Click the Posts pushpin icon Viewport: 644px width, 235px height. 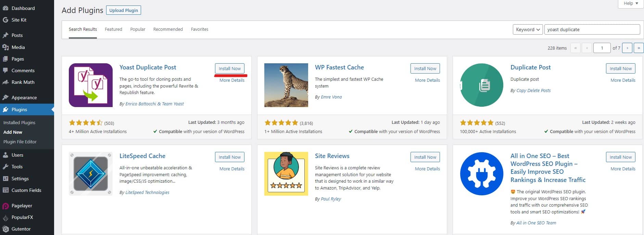[5, 35]
